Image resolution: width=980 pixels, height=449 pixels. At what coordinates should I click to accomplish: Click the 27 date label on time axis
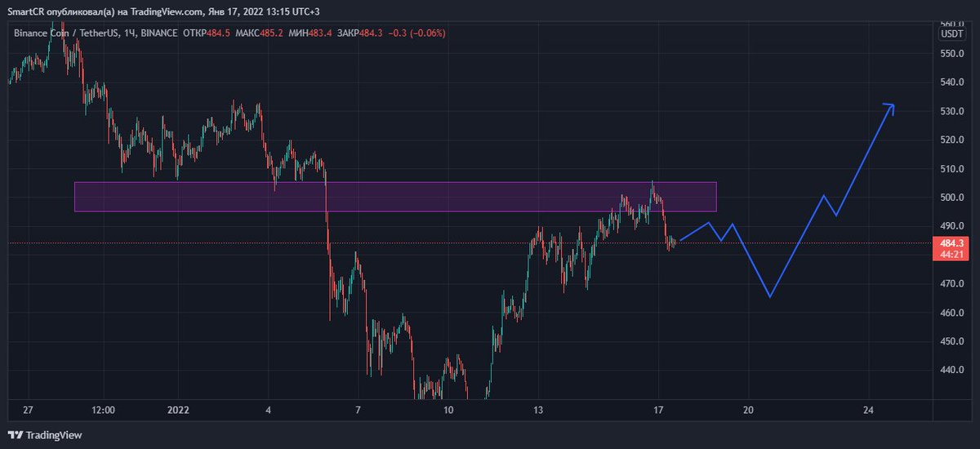click(x=29, y=410)
